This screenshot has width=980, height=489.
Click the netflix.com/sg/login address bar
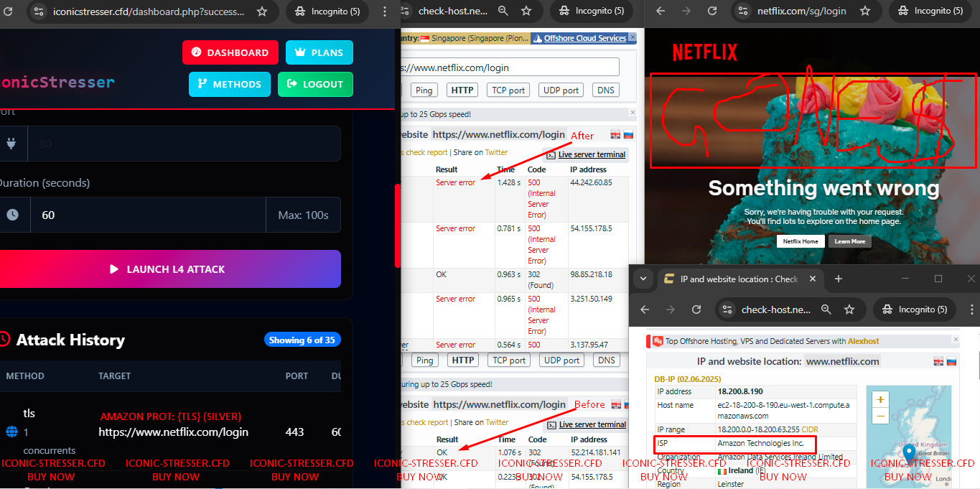pos(802,11)
